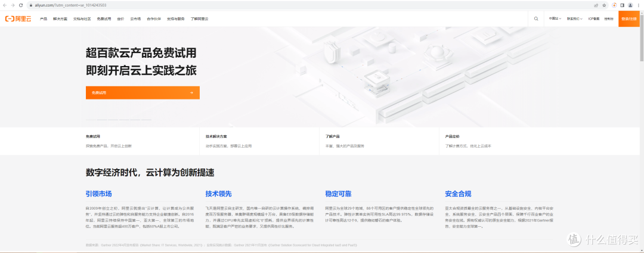Select 定价 in the top navigation
644x253 pixels.
tap(120, 19)
